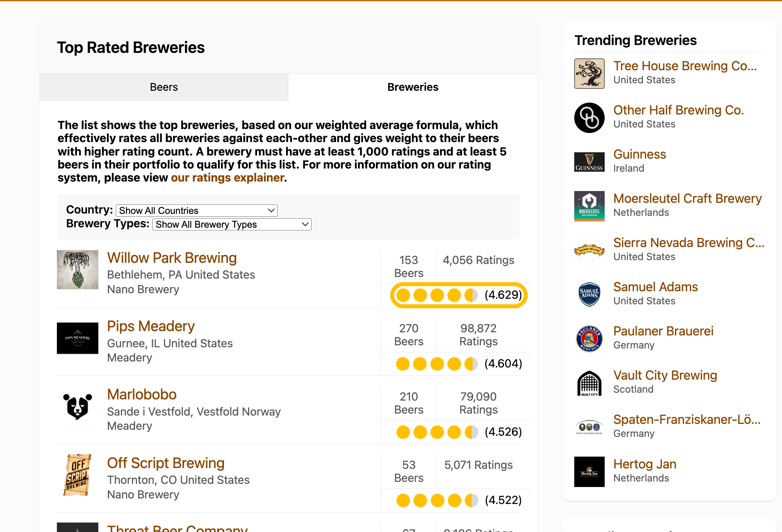782x532 pixels.
Task: Click the '4,056 Ratings' count
Action: (x=478, y=260)
